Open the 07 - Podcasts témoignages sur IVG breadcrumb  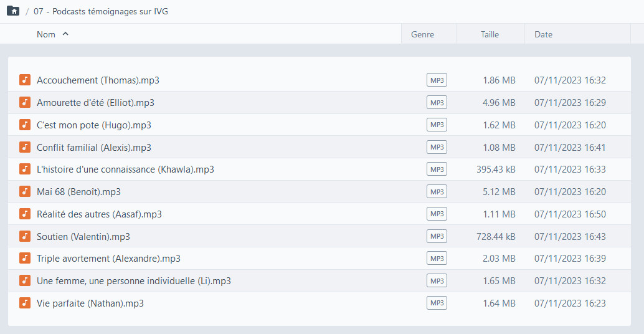tap(101, 11)
